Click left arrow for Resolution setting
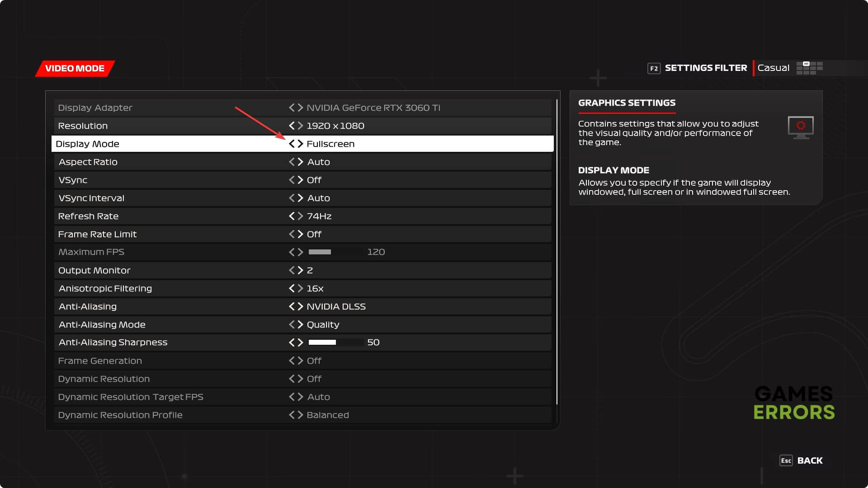Image resolution: width=868 pixels, height=488 pixels. 292,126
